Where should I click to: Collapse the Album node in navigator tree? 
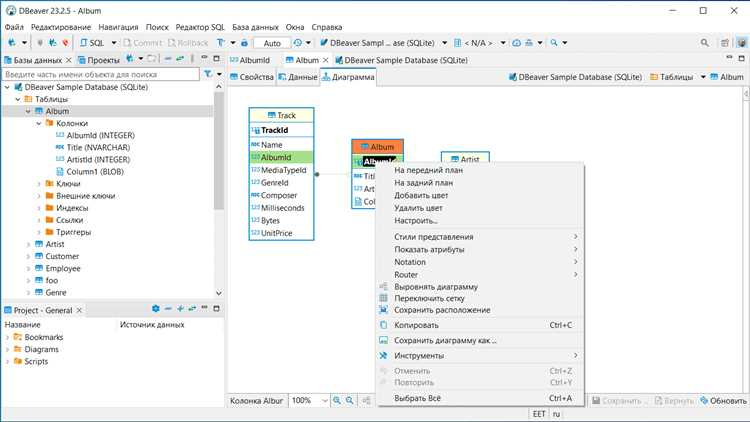point(28,111)
